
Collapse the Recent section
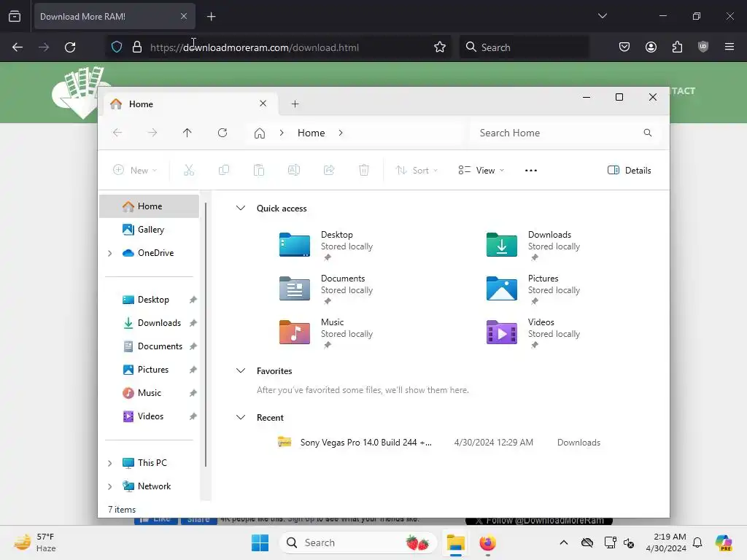pos(241,417)
